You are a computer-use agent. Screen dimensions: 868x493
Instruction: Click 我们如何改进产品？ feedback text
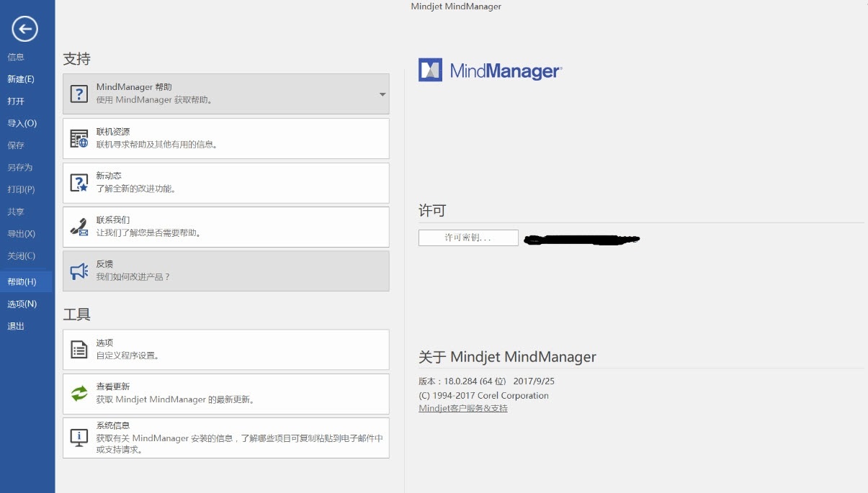133,277
